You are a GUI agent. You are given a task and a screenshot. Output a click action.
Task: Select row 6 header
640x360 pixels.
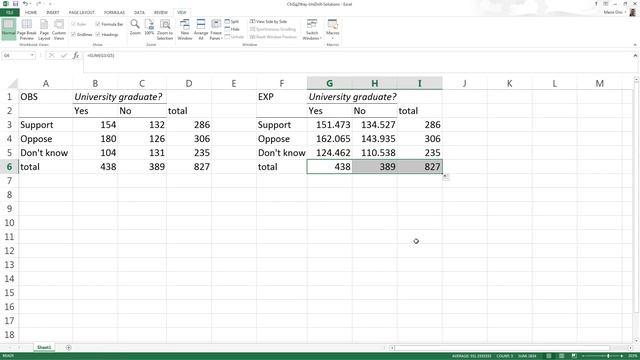[9, 167]
